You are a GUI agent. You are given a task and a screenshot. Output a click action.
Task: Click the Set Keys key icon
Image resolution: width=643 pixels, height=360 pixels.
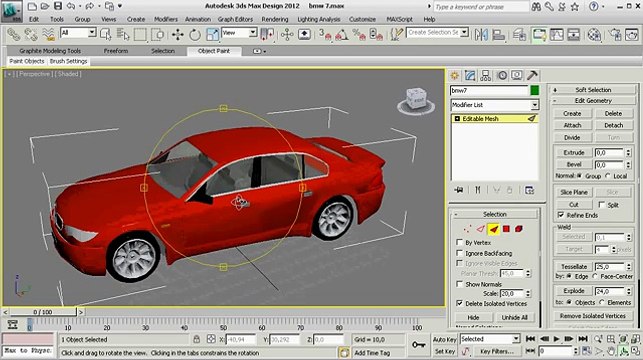pyautogui.click(x=418, y=345)
